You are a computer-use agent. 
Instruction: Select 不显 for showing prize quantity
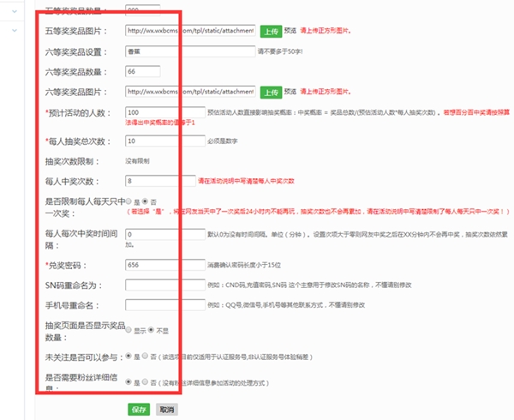click(151, 329)
